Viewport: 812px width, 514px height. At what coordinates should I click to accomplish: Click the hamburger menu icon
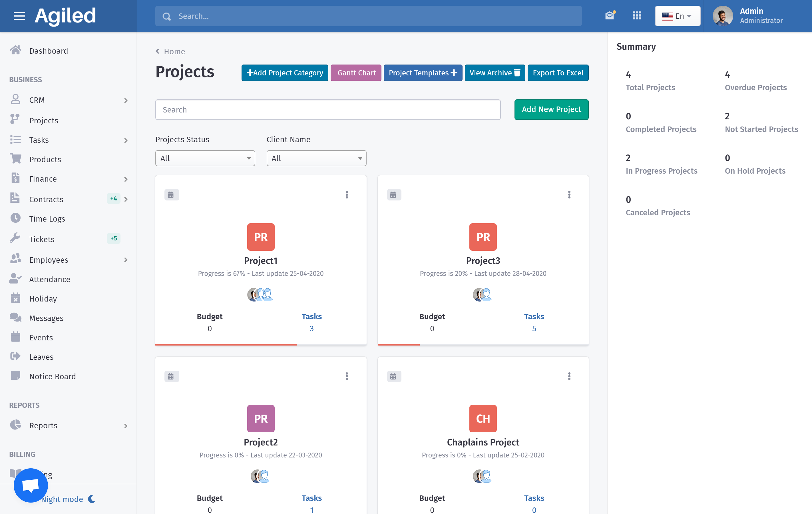point(19,16)
